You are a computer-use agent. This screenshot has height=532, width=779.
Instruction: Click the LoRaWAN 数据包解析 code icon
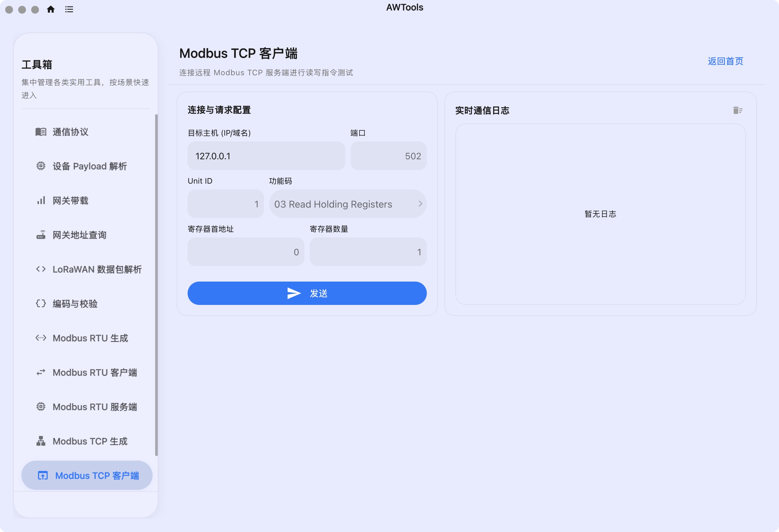coord(41,269)
